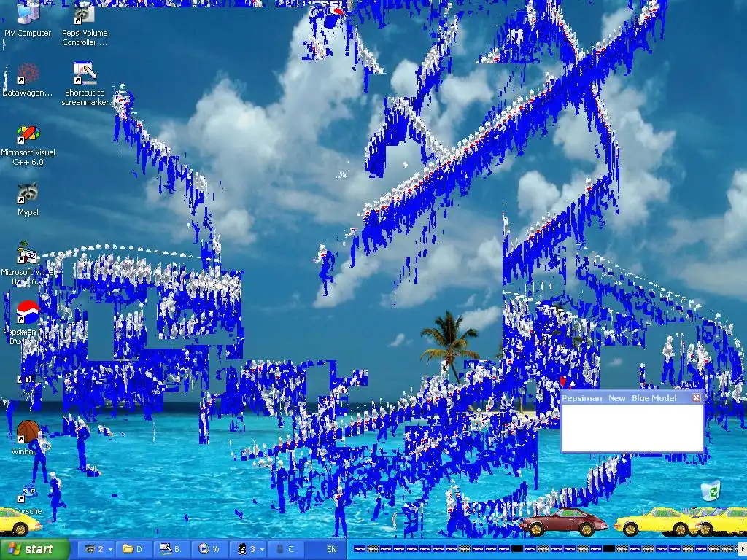Image resolution: width=747 pixels, height=560 pixels.
Task: Click the EN language bar indicator
Action: (x=332, y=549)
